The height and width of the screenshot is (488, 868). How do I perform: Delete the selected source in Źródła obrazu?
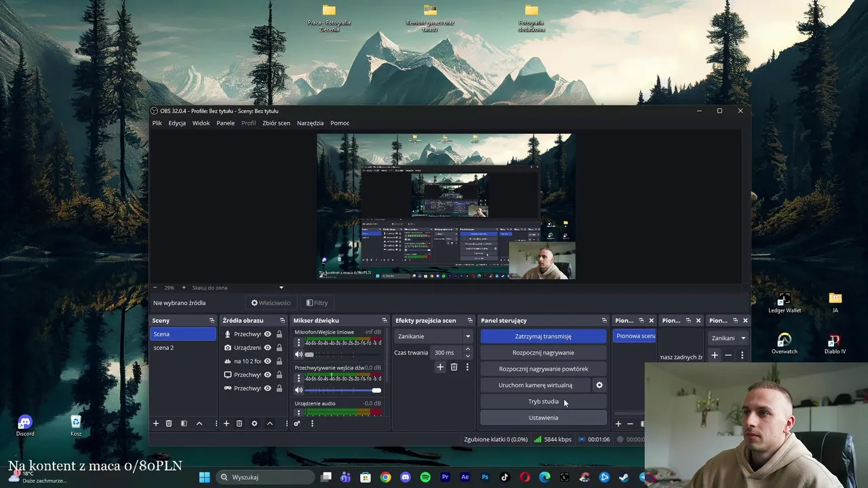[239, 424]
